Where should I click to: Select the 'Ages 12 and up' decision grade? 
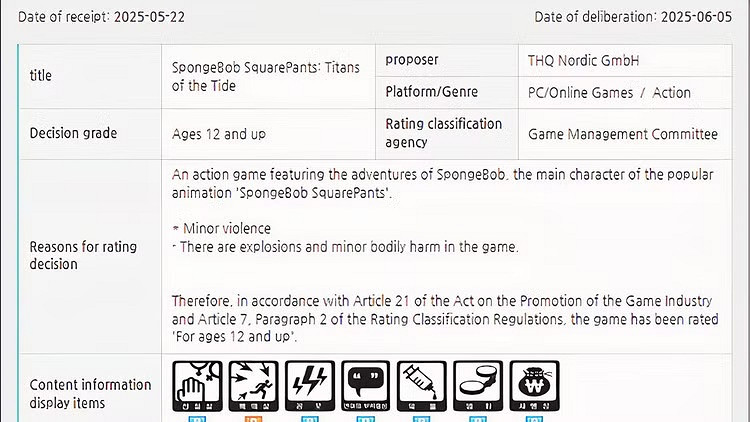click(219, 134)
